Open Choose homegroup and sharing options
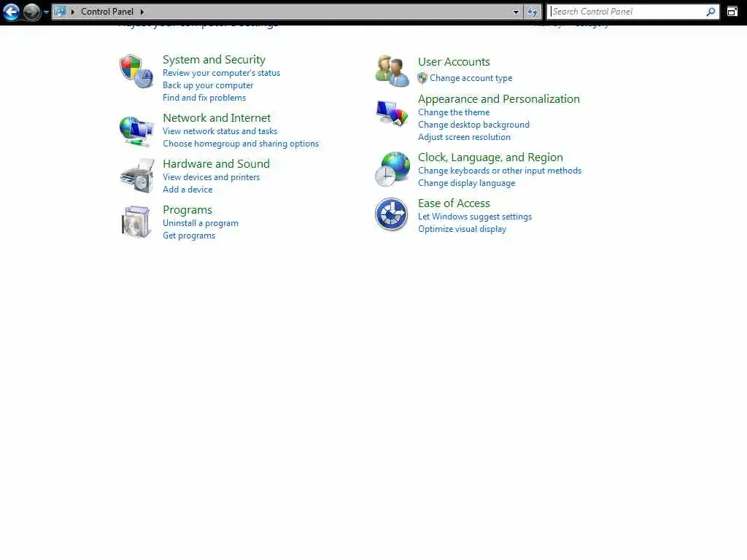The width and height of the screenshot is (747, 560). pyautogui.click(x=241, y=144)
